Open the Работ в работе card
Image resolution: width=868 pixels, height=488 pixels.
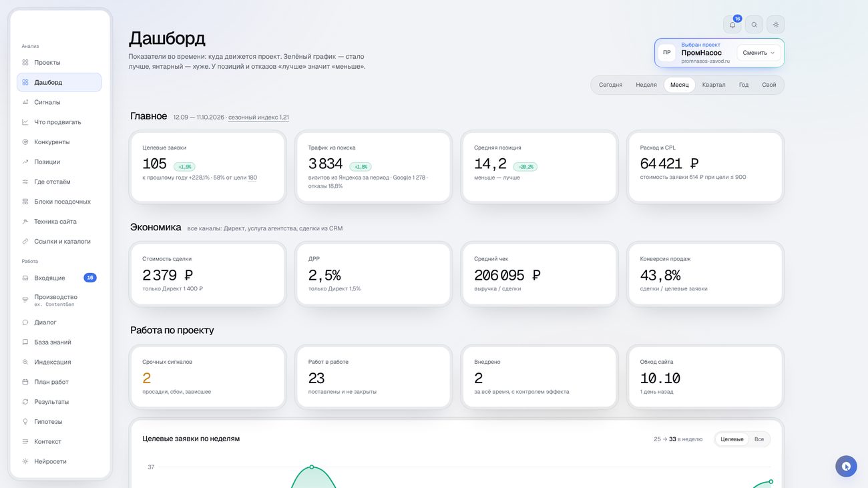[374, 377]
